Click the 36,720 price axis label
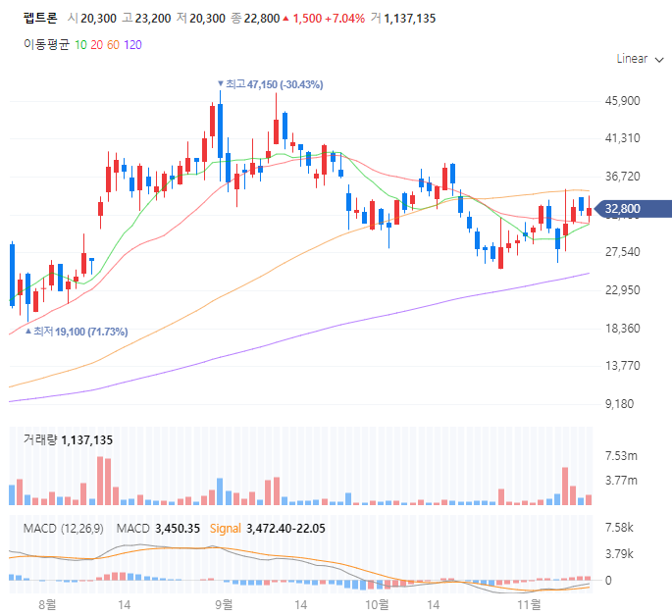 pos(622,177)
